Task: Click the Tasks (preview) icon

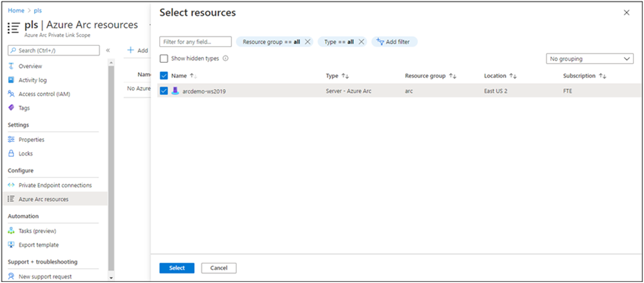Action: [x=11, y=231]
